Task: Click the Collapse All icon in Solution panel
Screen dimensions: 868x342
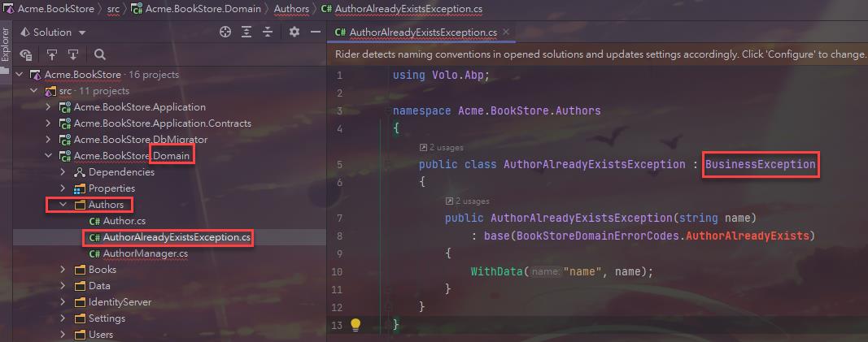Action: (x=267, y=32)
